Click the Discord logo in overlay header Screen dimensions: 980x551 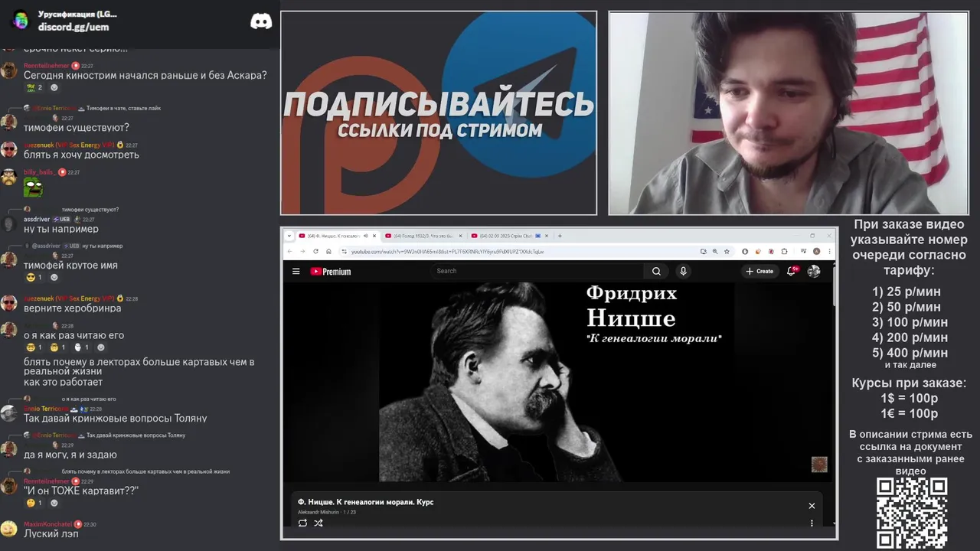click(x=261, y=21)
